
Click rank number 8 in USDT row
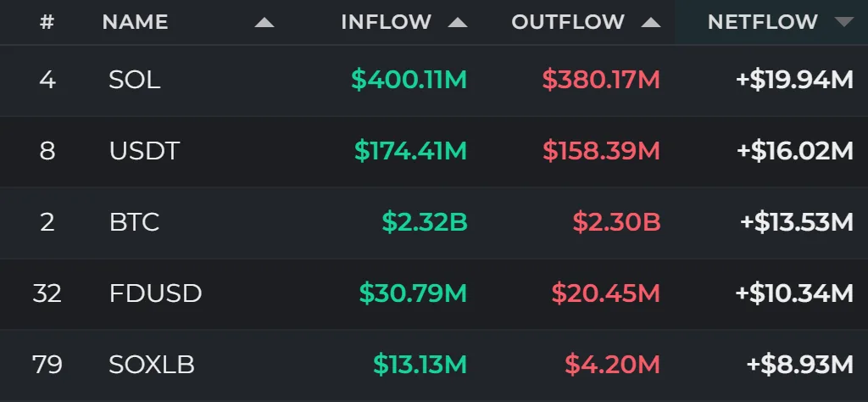coord(47,151)
